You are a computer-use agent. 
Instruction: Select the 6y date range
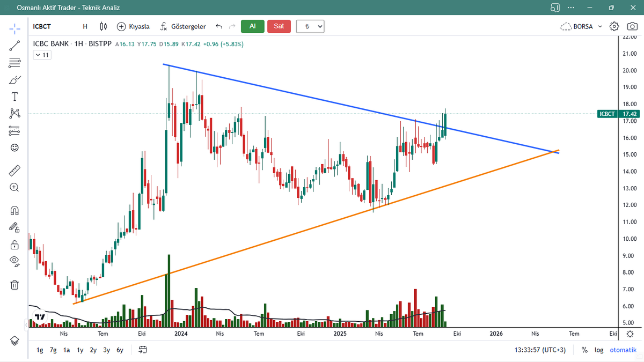(120, 350)
